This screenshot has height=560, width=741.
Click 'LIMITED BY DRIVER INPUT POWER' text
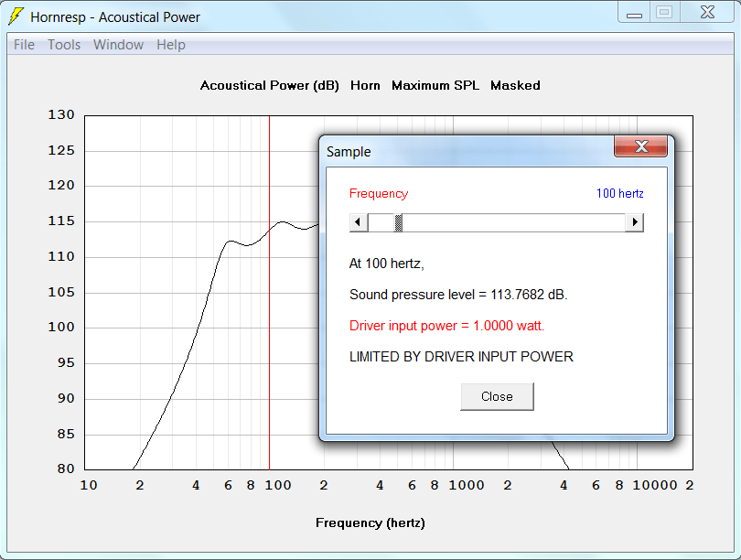click(461, 357)
